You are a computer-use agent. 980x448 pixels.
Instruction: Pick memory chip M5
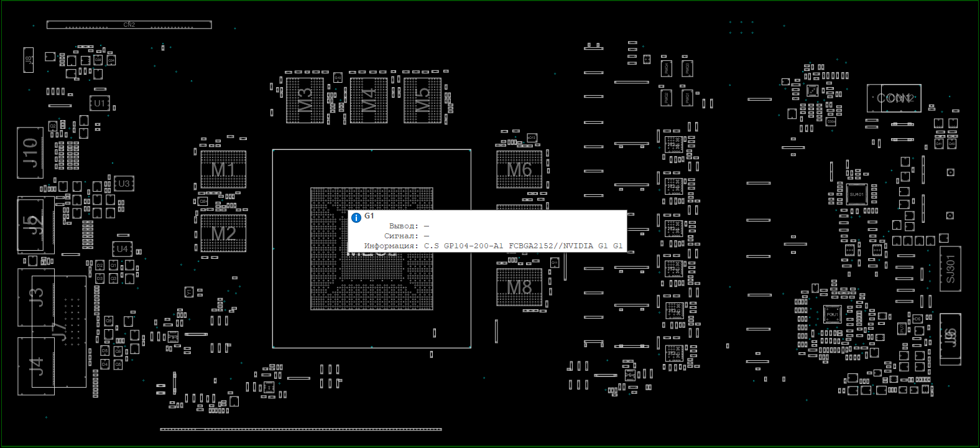point(422,100)
